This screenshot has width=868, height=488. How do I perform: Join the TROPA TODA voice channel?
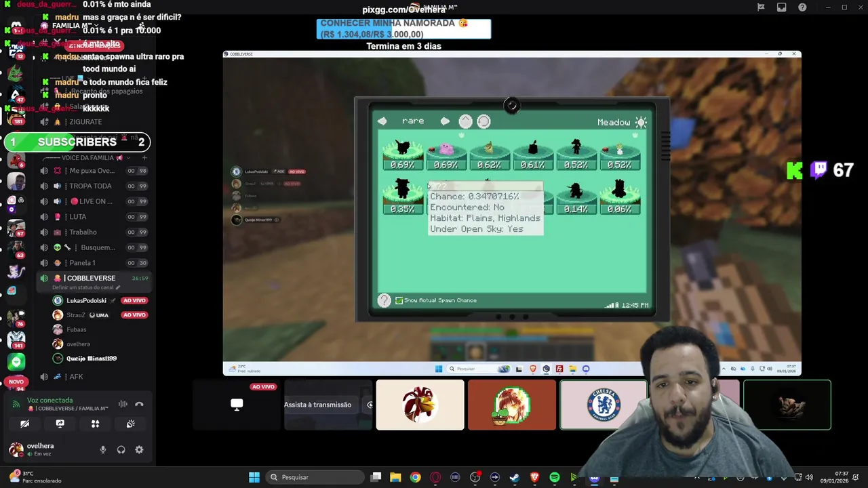click(94, 186)
